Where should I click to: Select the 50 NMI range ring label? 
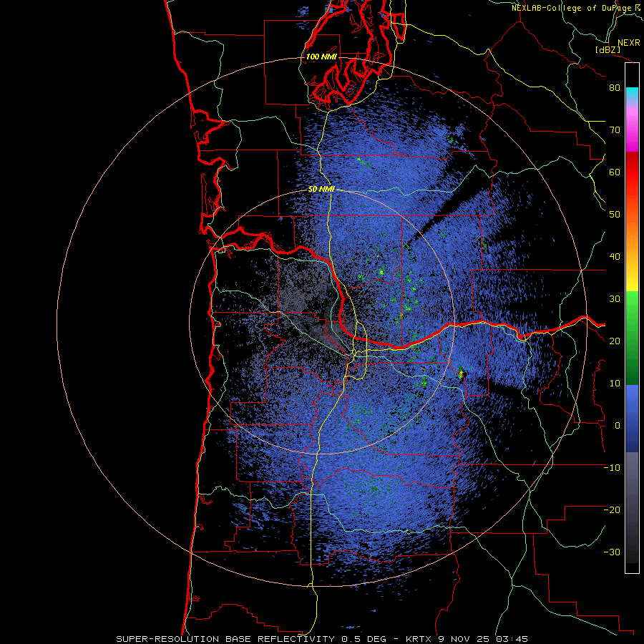click(x=321, y=190)
